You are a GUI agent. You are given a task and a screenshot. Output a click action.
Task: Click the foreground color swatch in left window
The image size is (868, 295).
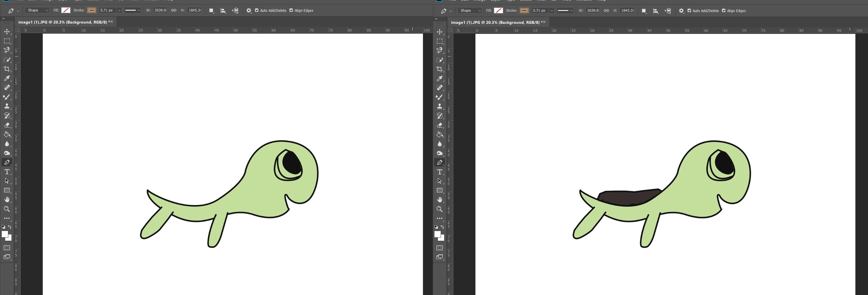point(5,234)
